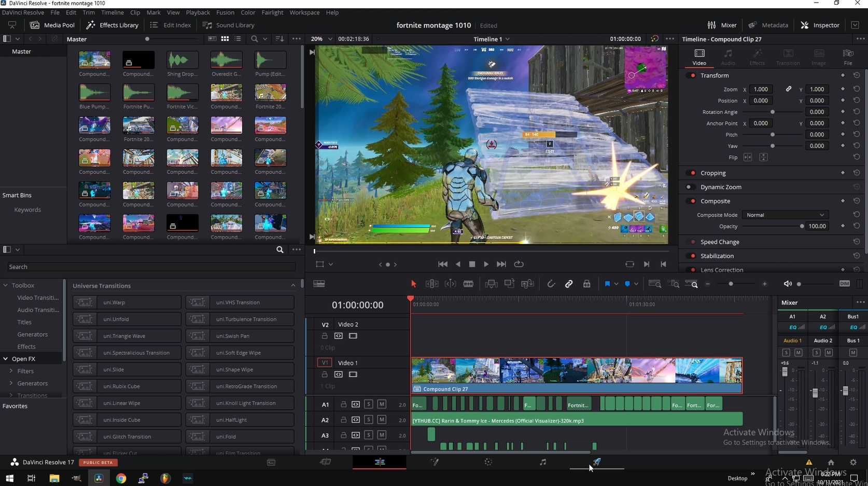
Task: Switch to Inspector Audio tab
Action: [x=728, y=57]
